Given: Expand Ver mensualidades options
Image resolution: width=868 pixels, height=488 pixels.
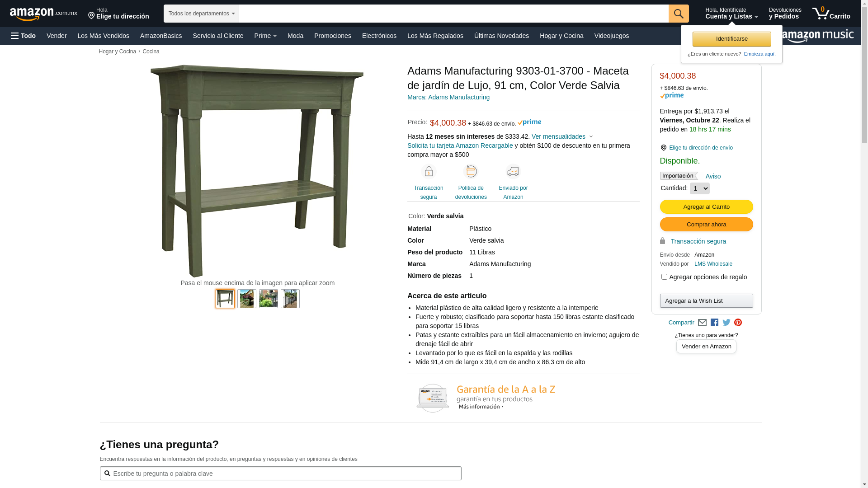Looking at the screenshot, I should [562, 136].
